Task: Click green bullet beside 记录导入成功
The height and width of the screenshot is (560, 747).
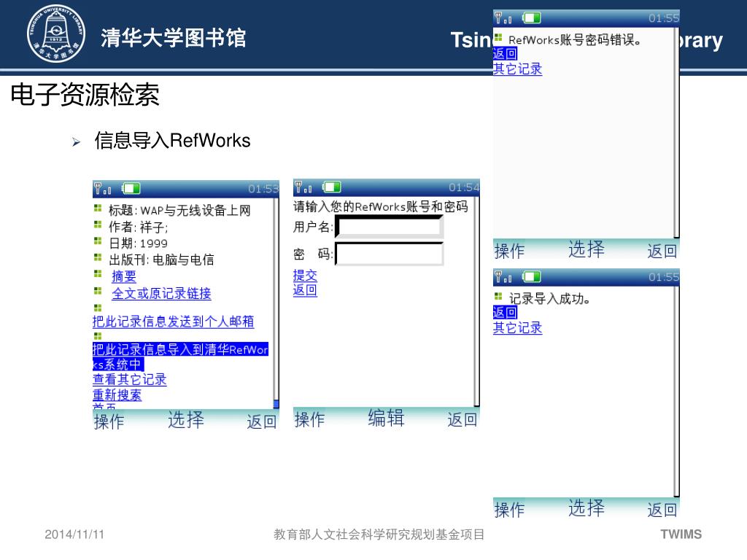Action: (498, 296)
